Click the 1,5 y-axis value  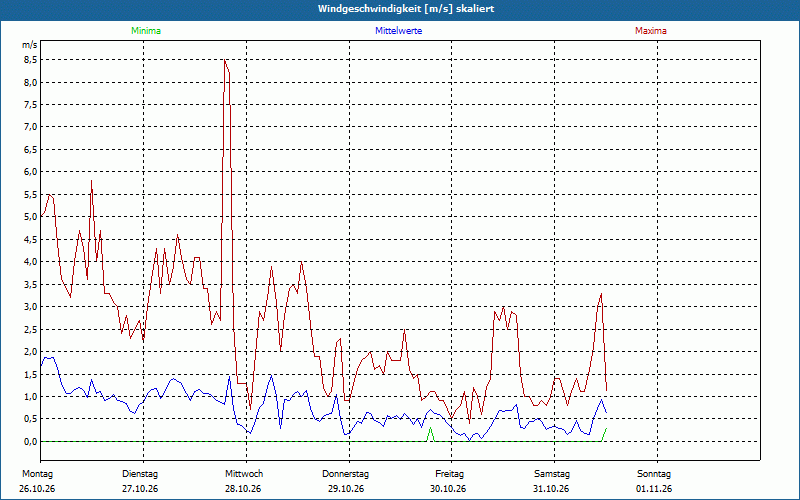pos(31,374)
